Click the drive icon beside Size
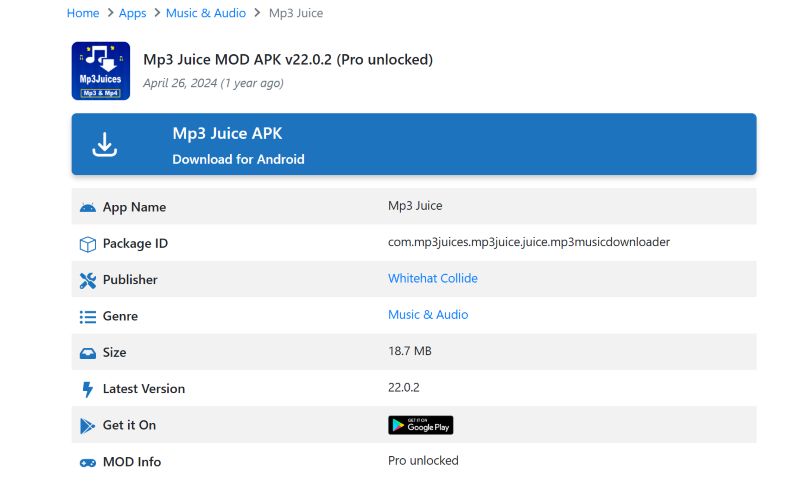 click(87, 353)
